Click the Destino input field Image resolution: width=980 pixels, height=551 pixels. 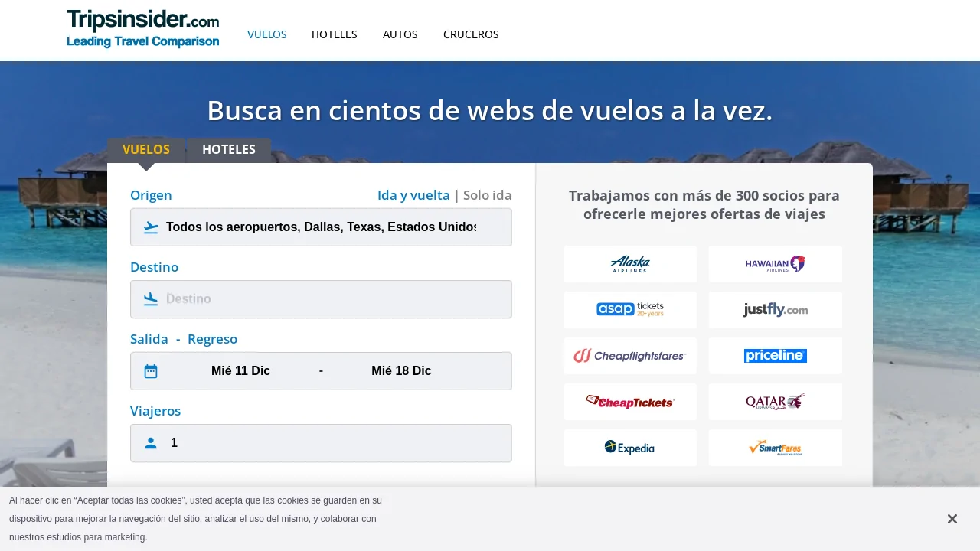pos(329,299)
